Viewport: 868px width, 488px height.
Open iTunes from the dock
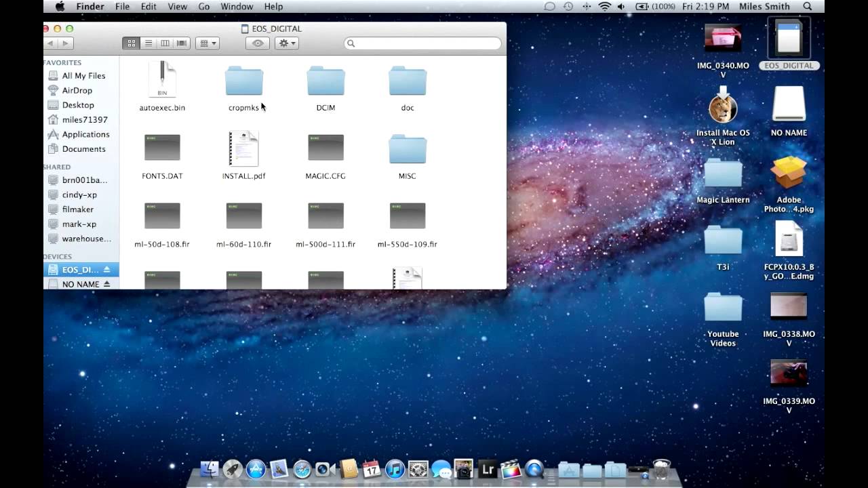click(x=395, y=469)
